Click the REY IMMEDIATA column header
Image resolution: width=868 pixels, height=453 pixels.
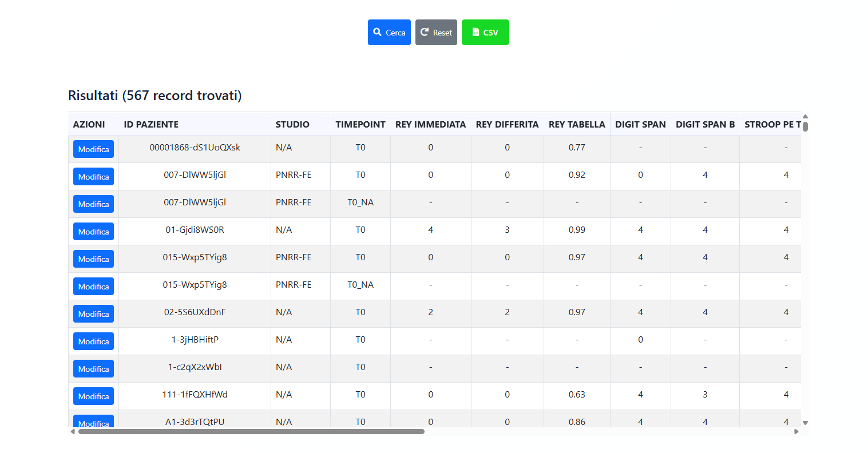[x=430, y=124]
